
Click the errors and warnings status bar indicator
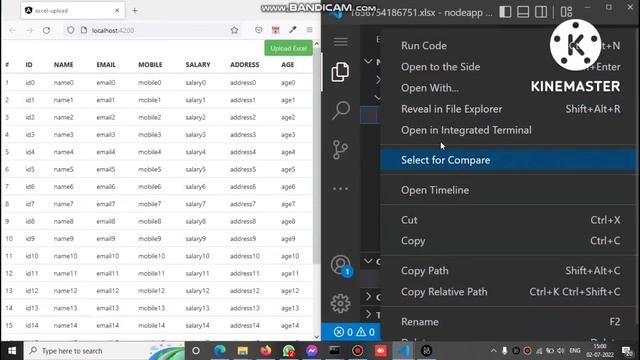(x=354, y=332)
